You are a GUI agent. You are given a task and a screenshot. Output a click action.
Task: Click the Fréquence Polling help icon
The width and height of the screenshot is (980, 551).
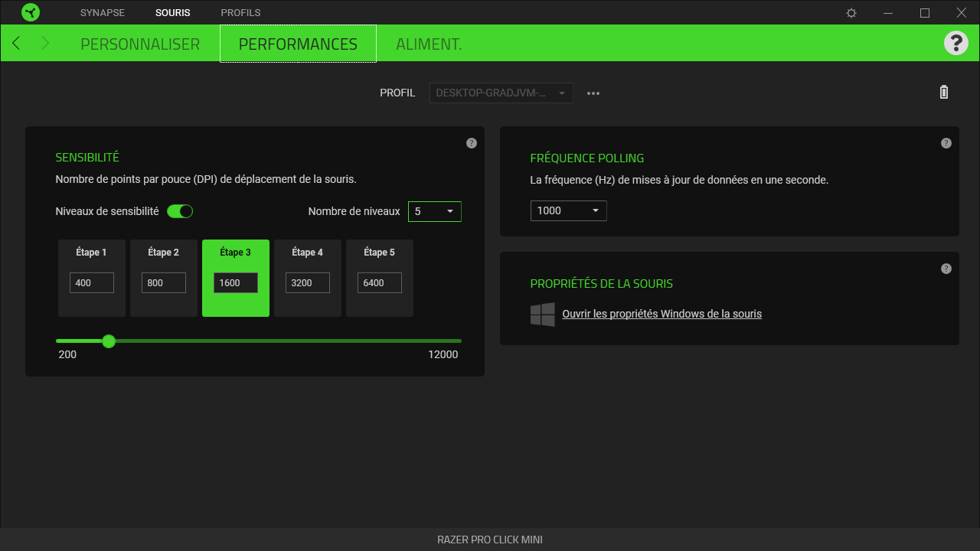(x=946, y=143)
